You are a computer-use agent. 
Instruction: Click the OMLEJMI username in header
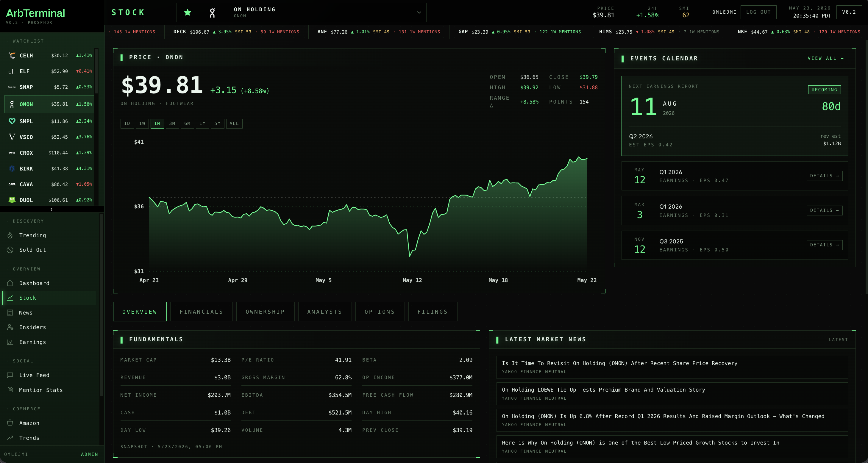tap(724, 12)
